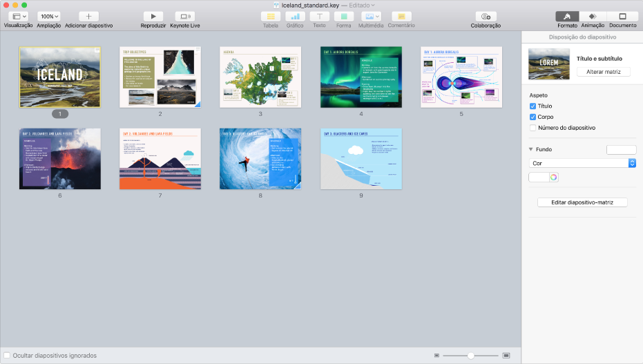This screenshot has height=364, width=643.
Task: Open the color wheel picker icon
Action: (x=554, y=177)
